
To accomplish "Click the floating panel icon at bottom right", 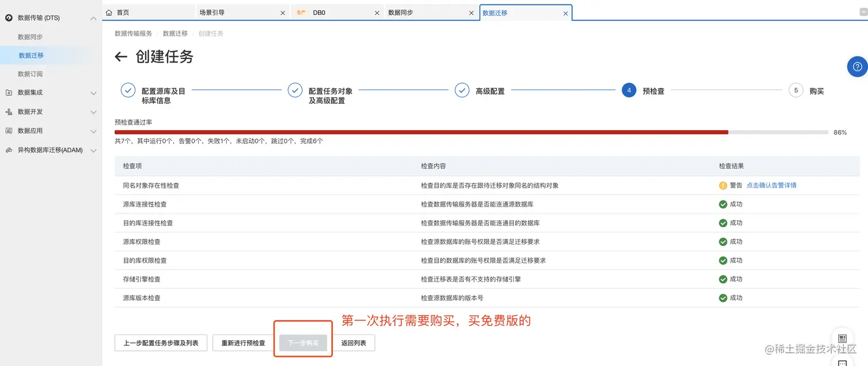I will [x=842, y=338].
